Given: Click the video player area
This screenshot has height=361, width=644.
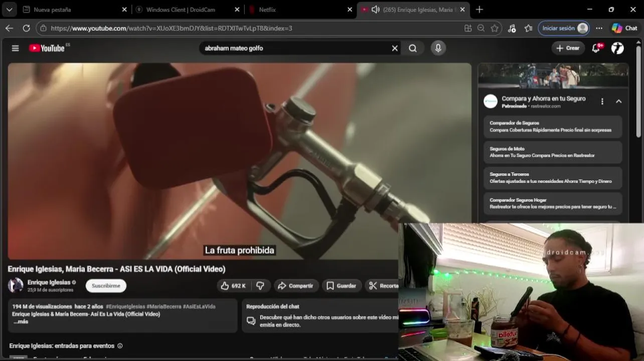Looking at the screenshot, I should pyautogui.click(x=239, y=161).
